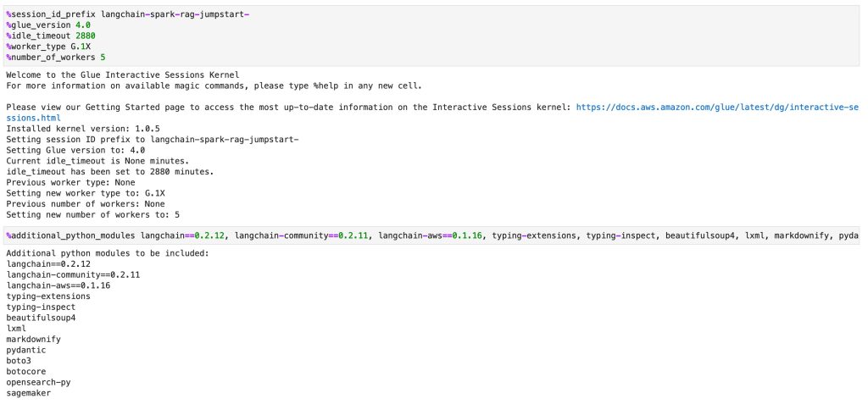Click 'beautifulsoup4' in output list
868x404 pixels.
click(x=41, y=318)
